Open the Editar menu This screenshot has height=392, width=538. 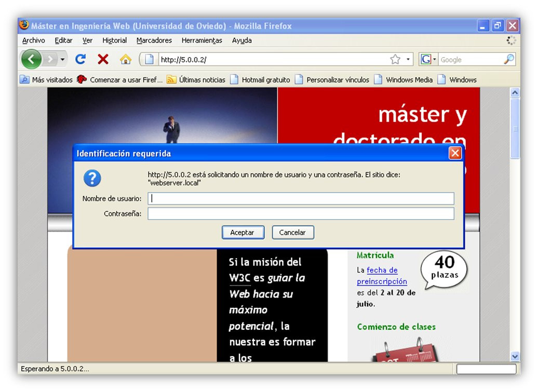point(63,40)
